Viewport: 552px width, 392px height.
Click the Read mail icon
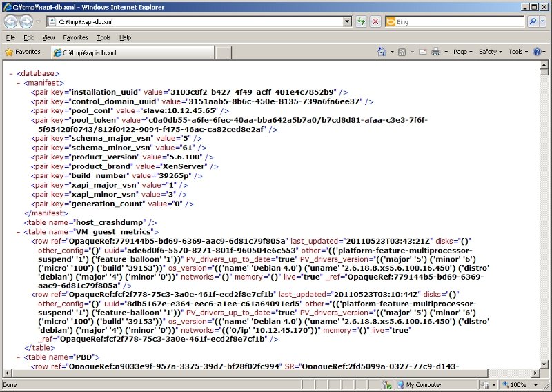(x=423, y=52)
